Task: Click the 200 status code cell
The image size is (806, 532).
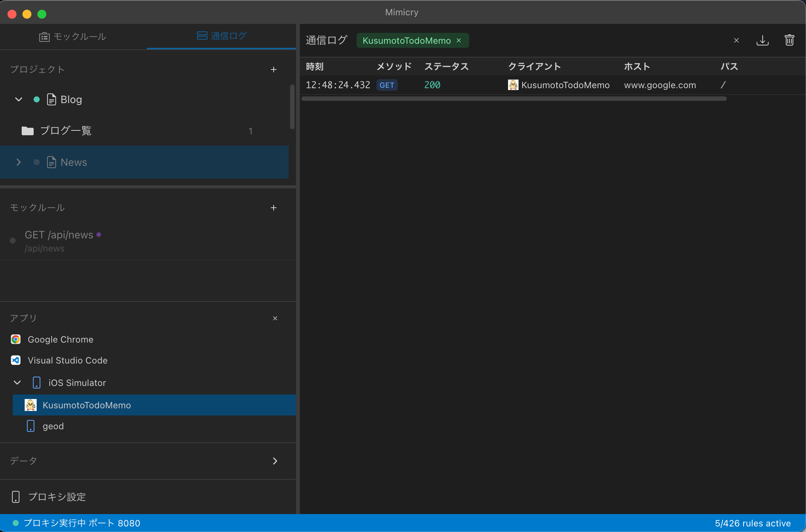Action: pyautogui.click(x=432, y=85)
